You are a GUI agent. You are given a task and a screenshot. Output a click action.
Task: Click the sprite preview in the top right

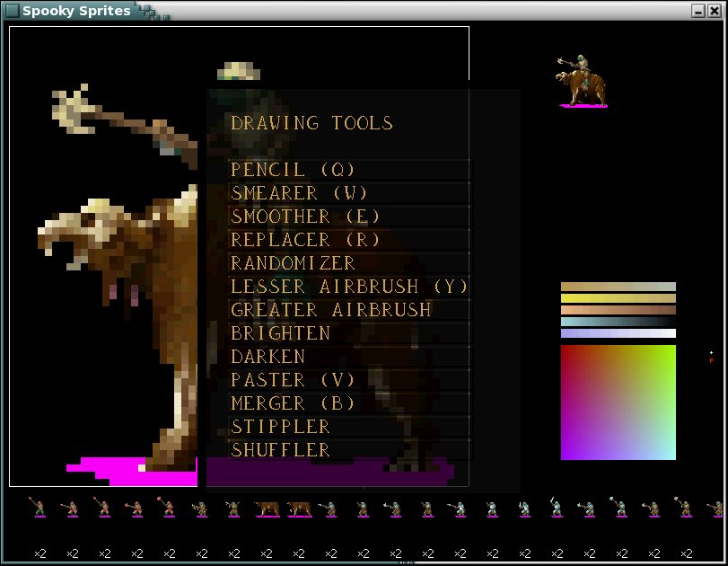click(x=582, y=82)
